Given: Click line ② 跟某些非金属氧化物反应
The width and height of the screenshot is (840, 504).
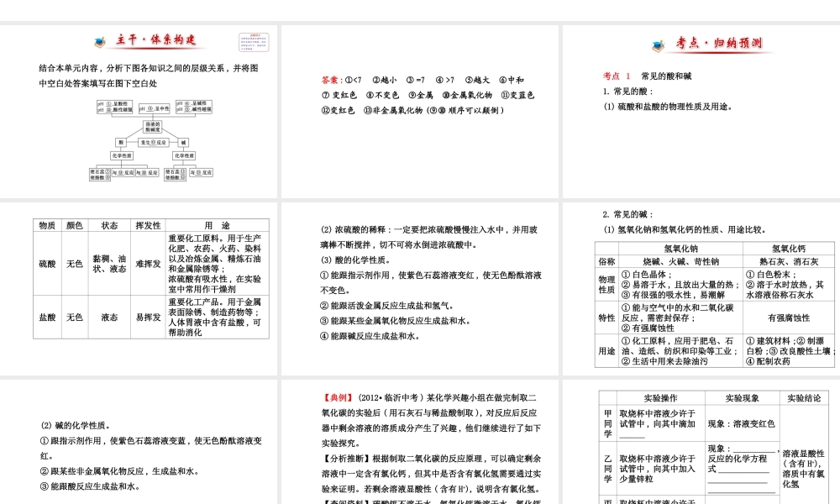Looking at the screenshot, I should tap(120, 471).
